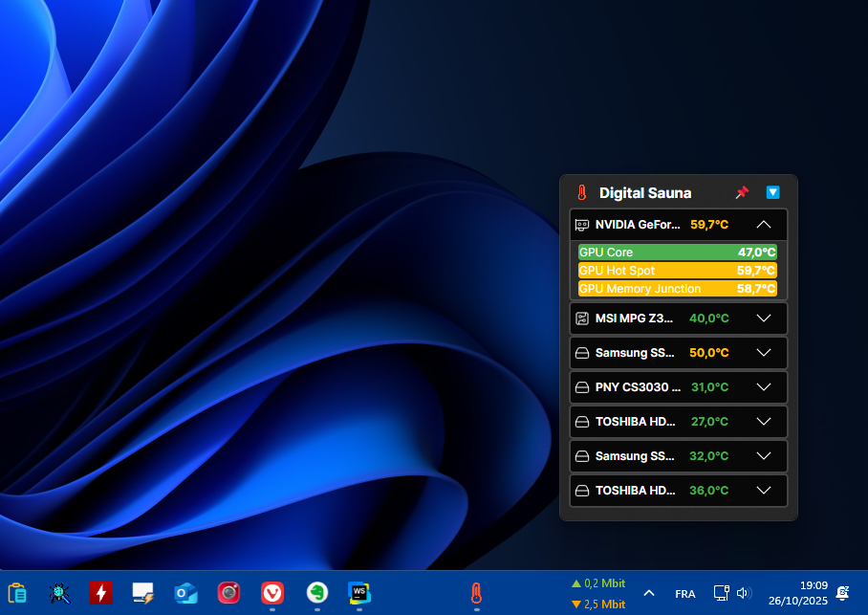Collapse the NVIDIA GeForce sensor section

(763, 225)
